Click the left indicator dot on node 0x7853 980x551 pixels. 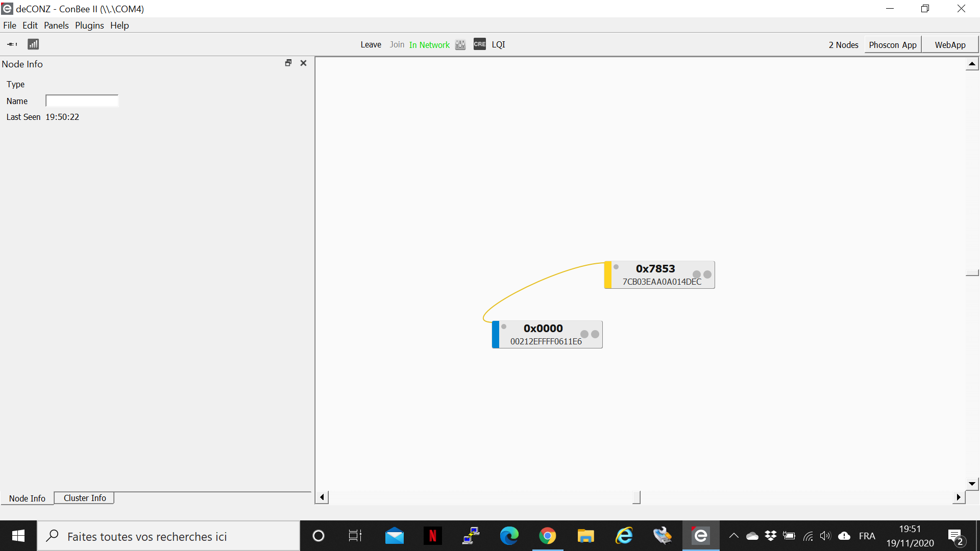pos(616,267)
